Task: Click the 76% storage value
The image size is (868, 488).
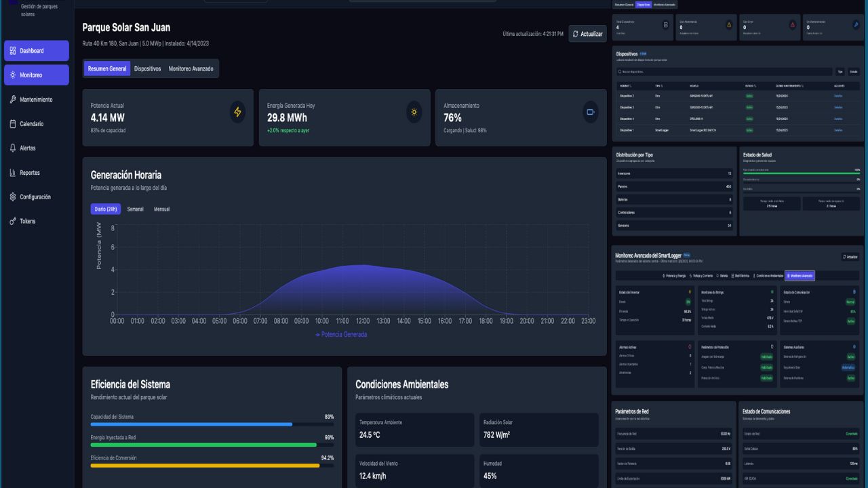Action: [452, 118]
